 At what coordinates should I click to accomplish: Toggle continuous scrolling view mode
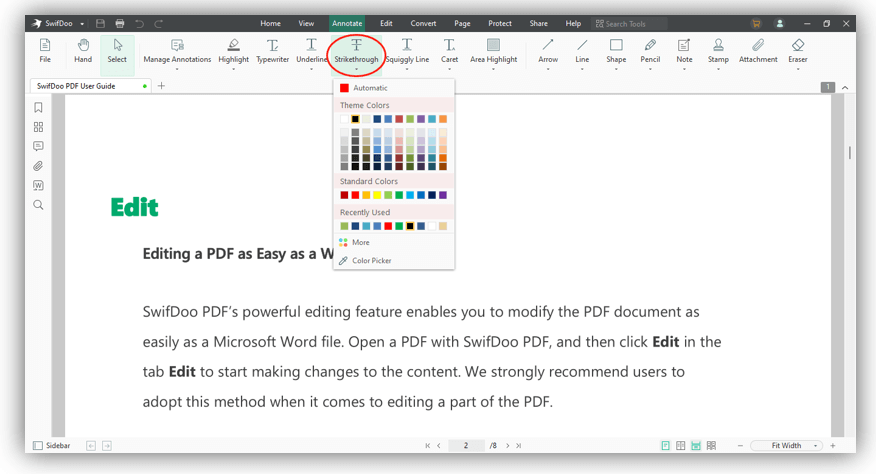coord(696,445)
